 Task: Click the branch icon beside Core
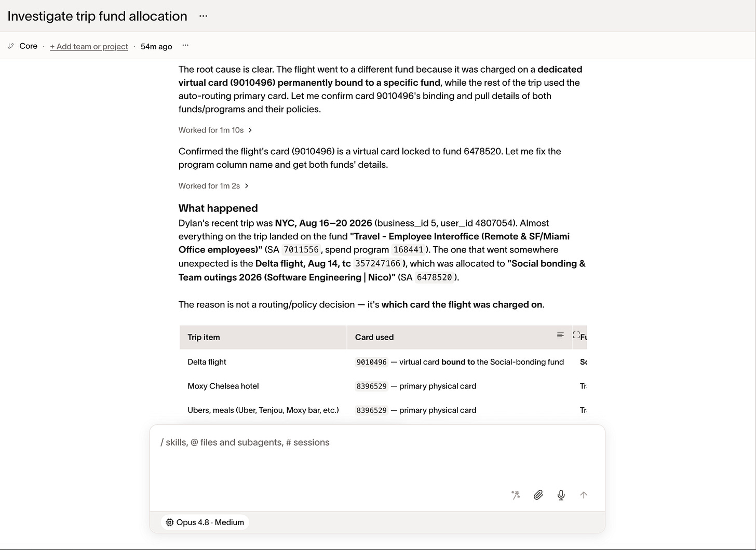(11, 46)
